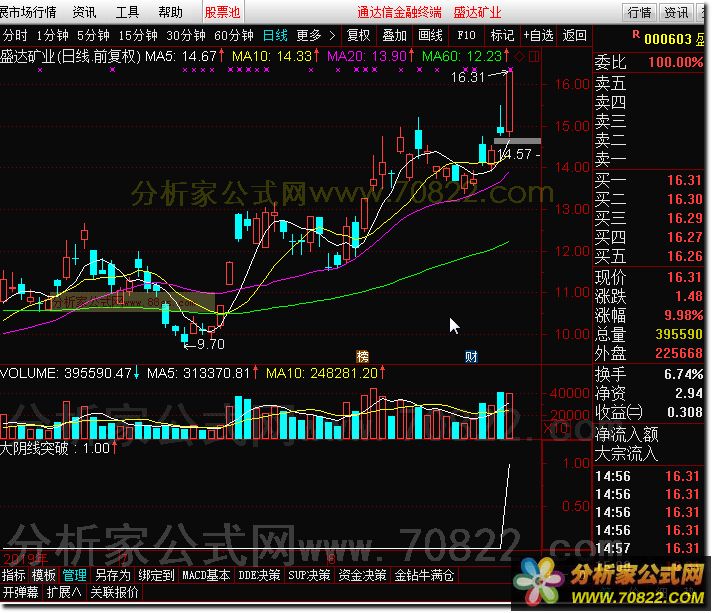This screenshot has height=613, width=713.
Task: Click the 买一 price 16.31
Action: [x=684, y=181]
